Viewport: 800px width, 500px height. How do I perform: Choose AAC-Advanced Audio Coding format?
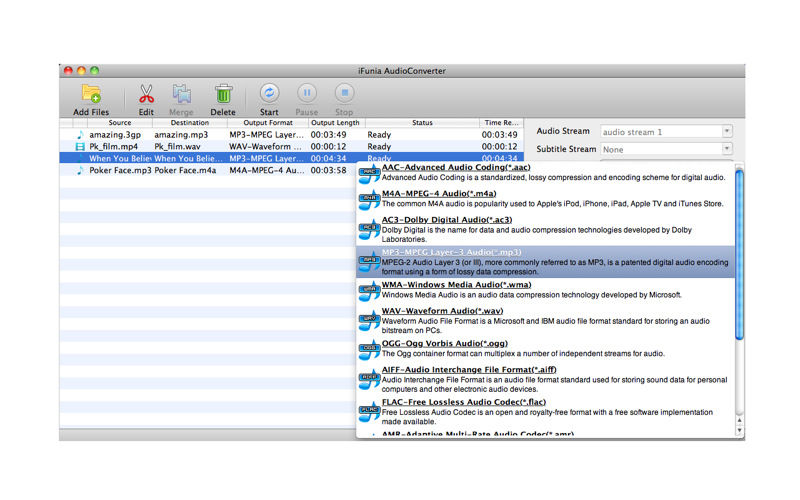click(x=456, y=167)
